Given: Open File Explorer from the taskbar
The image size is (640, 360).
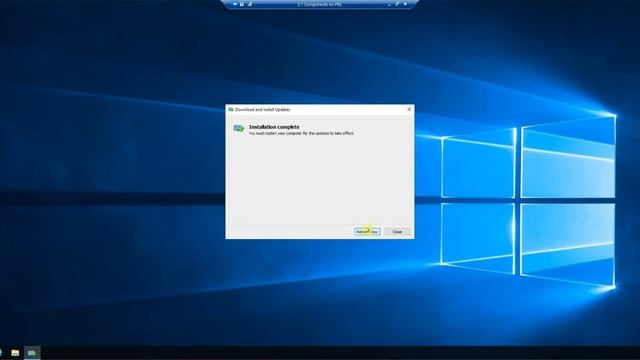Looking at the screenshot, I should [x=15, y=353].
